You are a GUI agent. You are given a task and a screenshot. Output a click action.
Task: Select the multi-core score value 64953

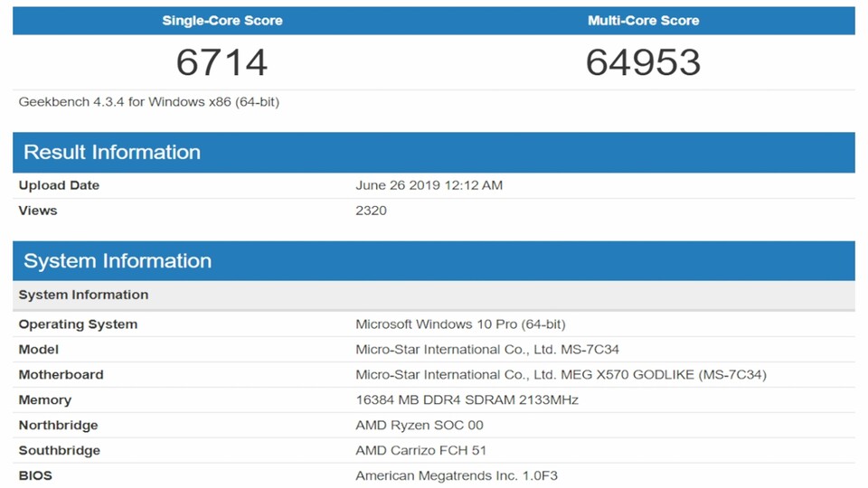pos(643,62)
